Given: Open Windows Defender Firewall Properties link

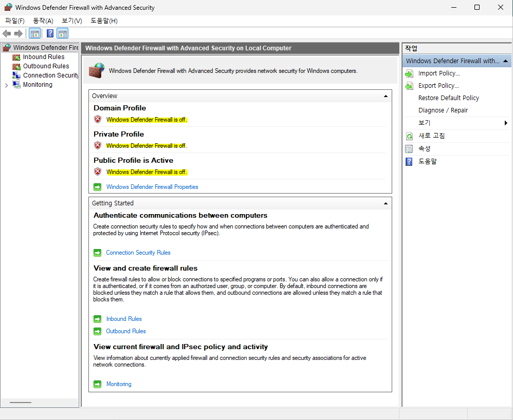Looking at the screenshot, I should click(152, 187).
